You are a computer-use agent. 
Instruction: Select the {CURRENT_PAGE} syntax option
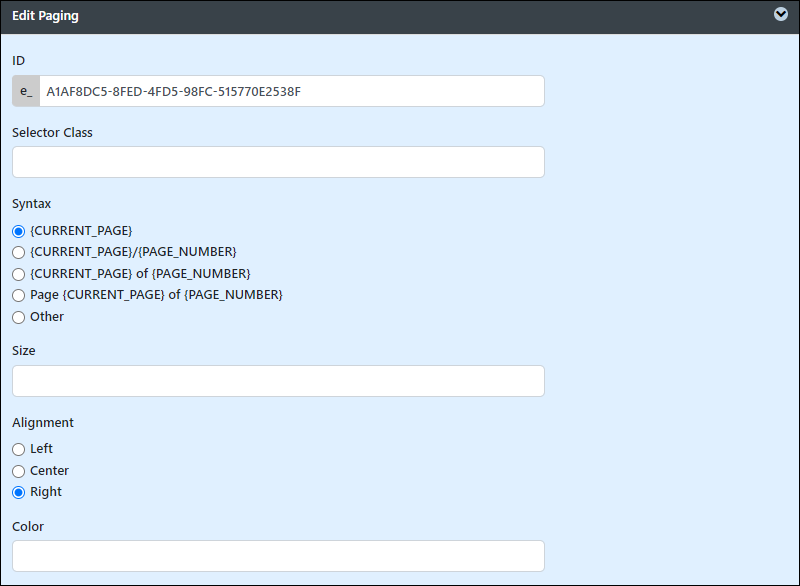pos(18,232)
